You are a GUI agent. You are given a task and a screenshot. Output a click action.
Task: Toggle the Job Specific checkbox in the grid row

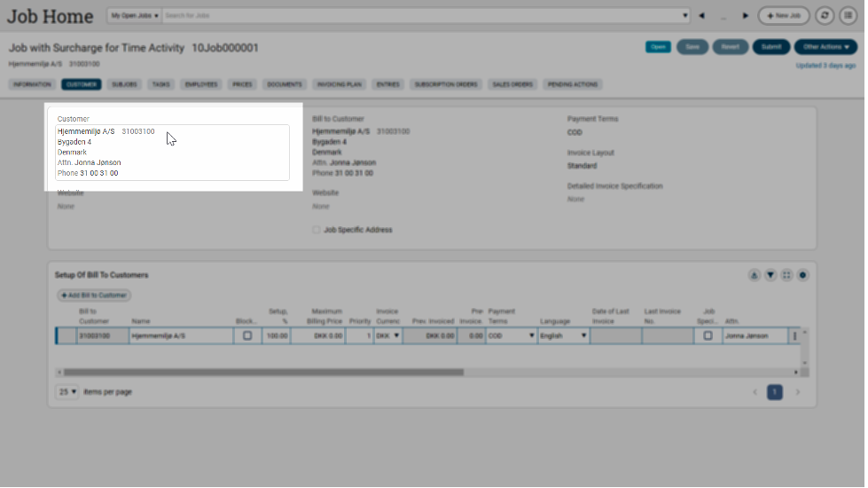tap(708, 336)
